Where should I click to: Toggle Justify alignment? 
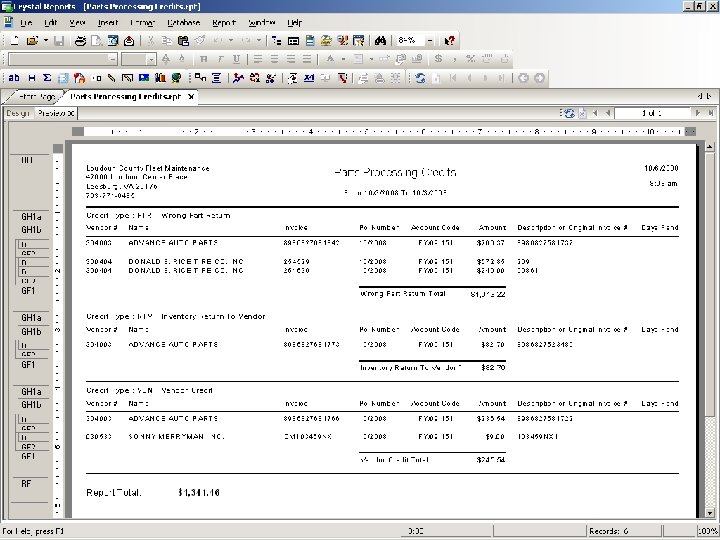pos(307,59)
